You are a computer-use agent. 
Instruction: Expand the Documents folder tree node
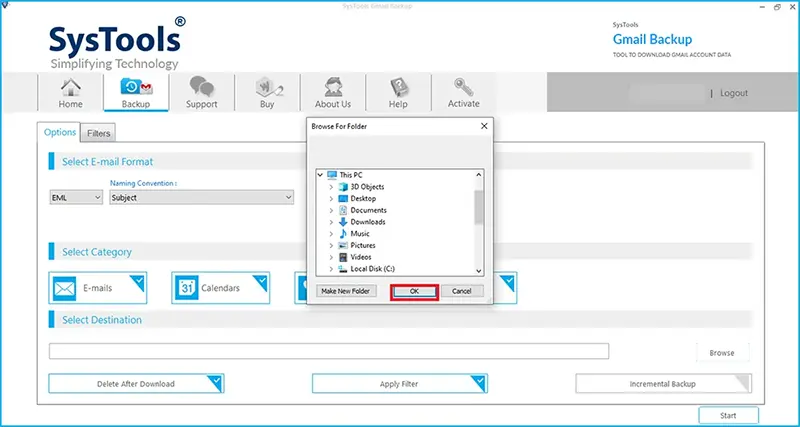point(331,210)
